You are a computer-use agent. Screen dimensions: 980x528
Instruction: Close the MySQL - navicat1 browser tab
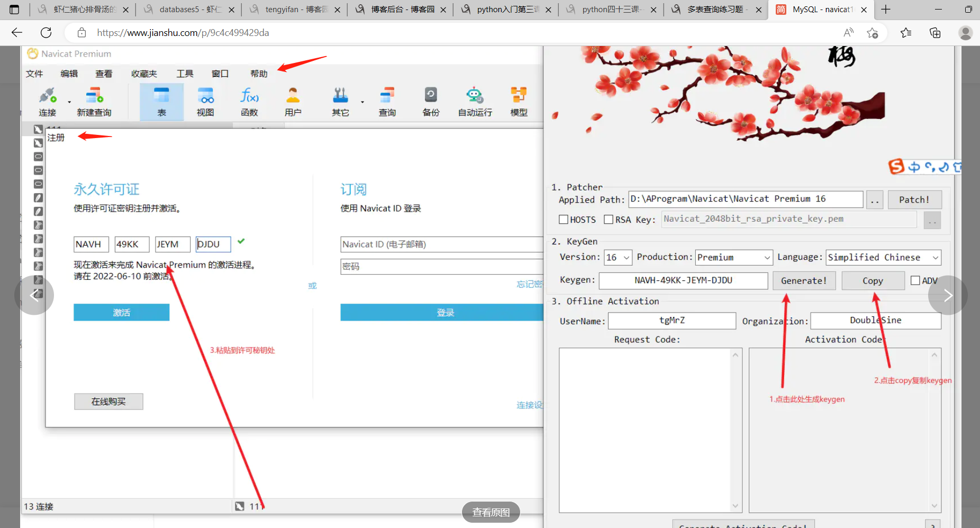(x=864, y=10)
